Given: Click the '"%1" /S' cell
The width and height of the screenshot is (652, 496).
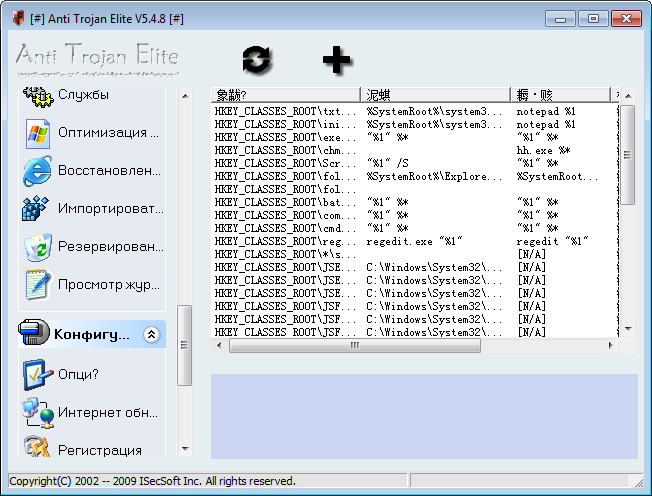Looking at the screenshot, I should pyautogui.click(x=388, y=163).
